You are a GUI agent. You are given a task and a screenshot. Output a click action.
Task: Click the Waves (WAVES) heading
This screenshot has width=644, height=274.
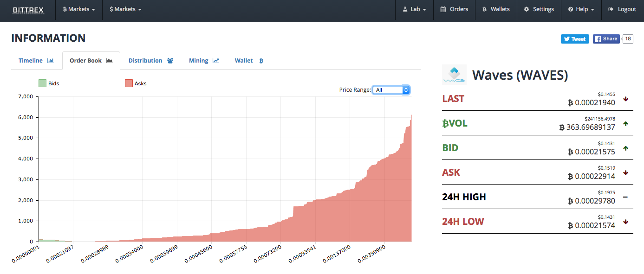coord(520,75)
